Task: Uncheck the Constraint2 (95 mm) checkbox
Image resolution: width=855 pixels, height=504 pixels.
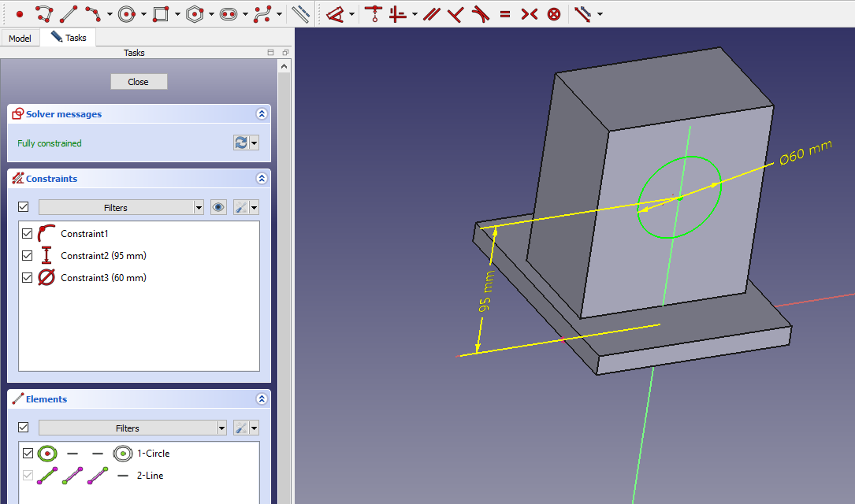Action: (x=28, y=256)
